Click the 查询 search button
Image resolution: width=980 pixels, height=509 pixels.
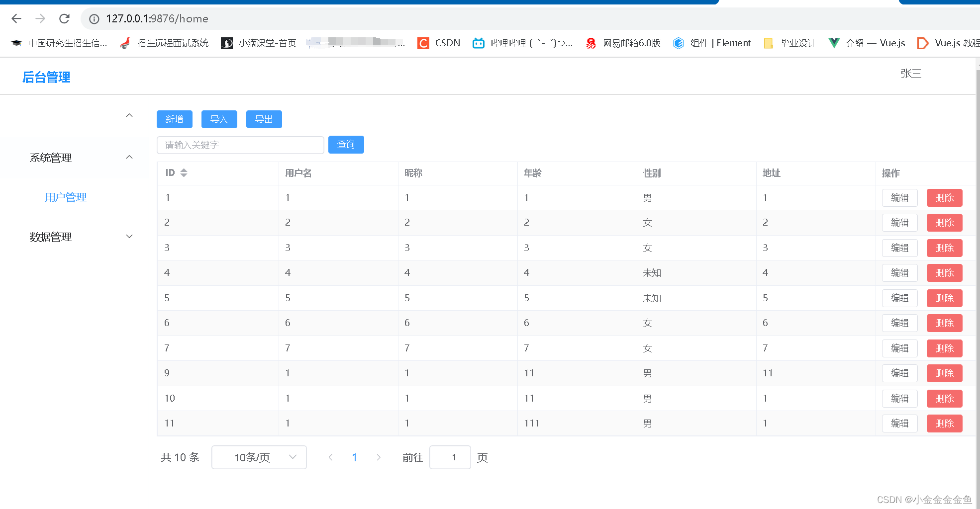pyautogui.click(x=346, y=145)
